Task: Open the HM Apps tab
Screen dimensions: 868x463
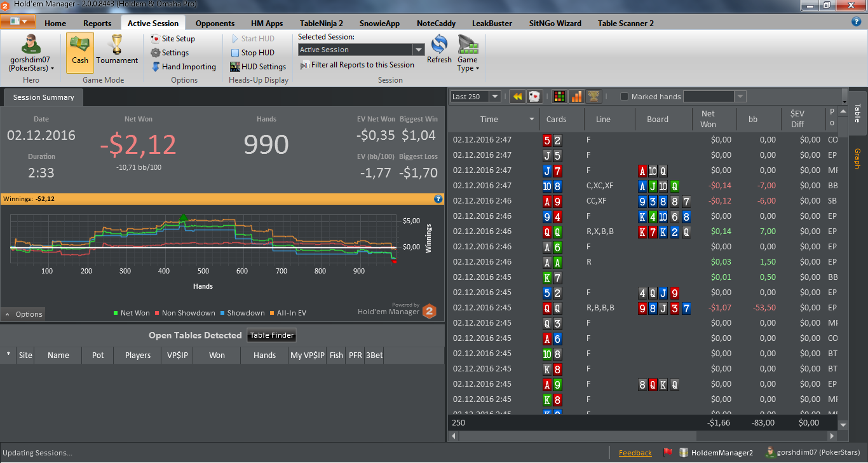Action: (x=266, y=24)
